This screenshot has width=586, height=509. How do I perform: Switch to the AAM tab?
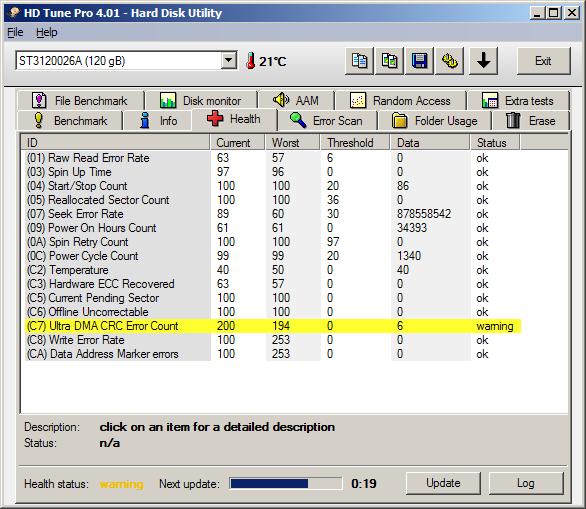pyautogui.click(x=296, y=101)
